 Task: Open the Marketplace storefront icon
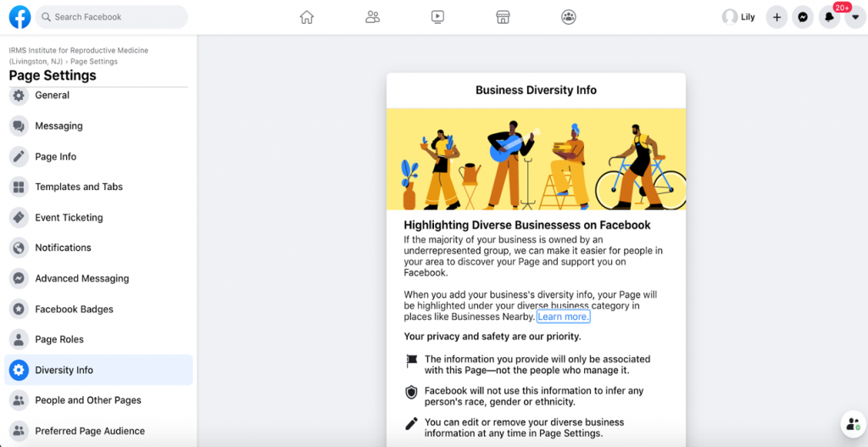pyautogui.click(x=503, y=17)
